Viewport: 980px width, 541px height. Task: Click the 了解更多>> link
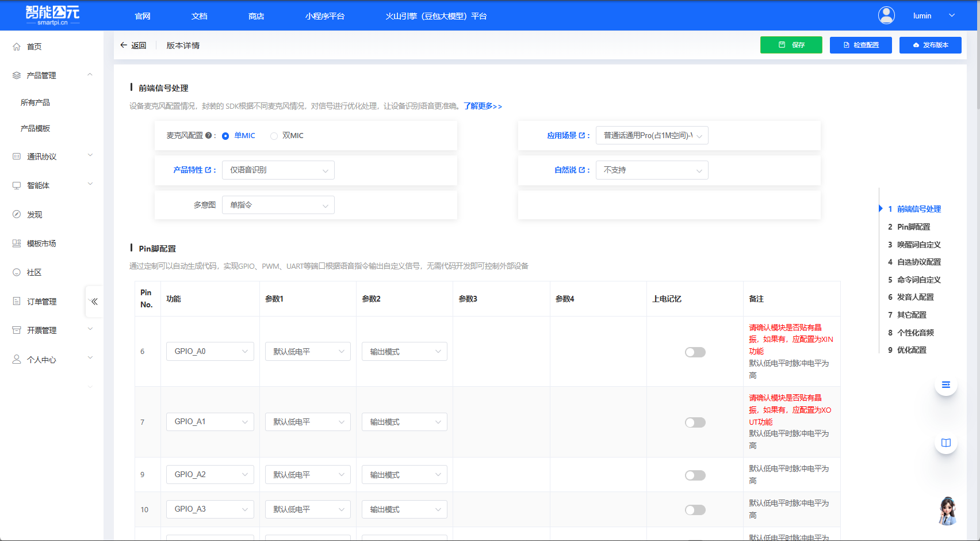[x=483, y=106]
